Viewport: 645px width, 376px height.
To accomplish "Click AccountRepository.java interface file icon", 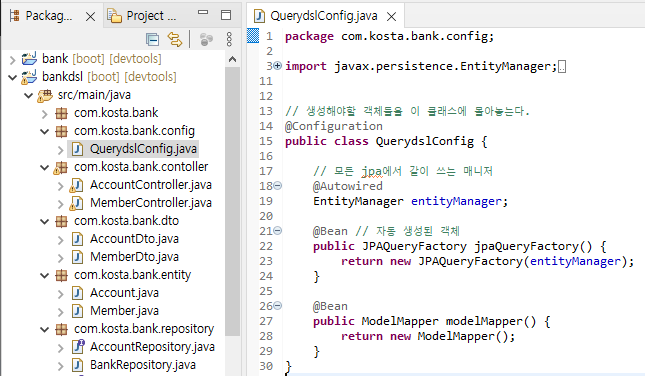I will (78, 346).
